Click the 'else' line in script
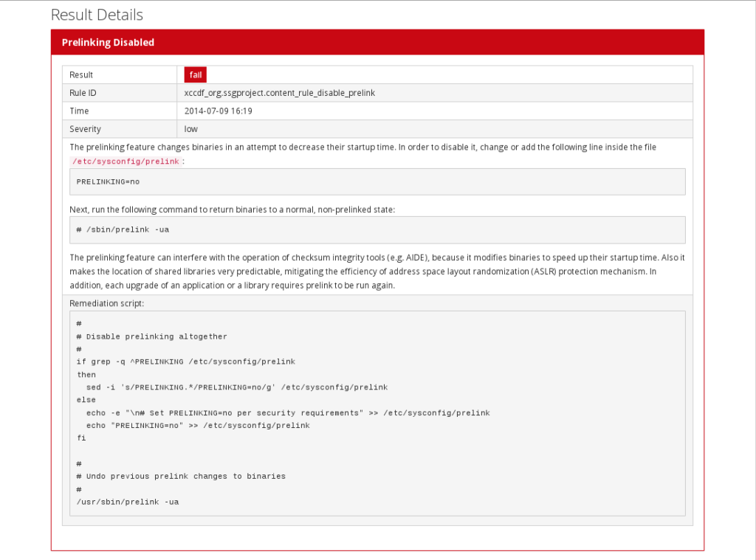756x560 pixels. 86,400
